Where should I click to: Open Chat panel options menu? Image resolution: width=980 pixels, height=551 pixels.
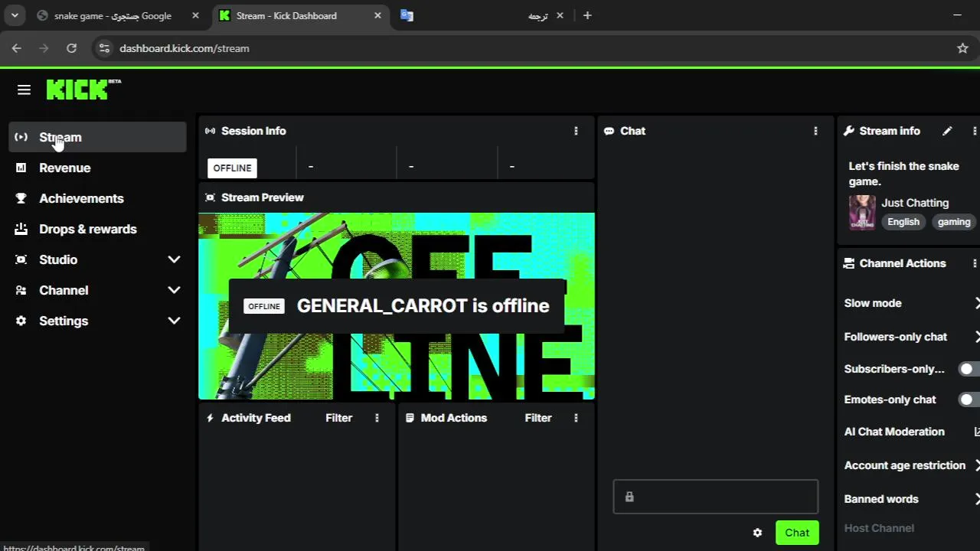(x=815, y=131)
